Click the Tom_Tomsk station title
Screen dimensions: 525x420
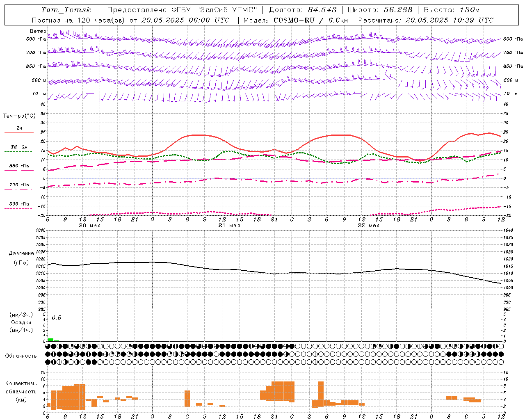click(66, 10)
